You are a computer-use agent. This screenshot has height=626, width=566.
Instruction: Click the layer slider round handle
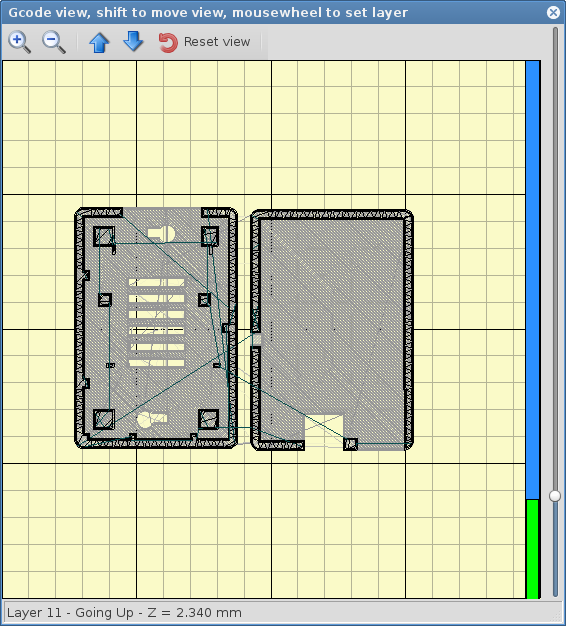click(555, 496)
